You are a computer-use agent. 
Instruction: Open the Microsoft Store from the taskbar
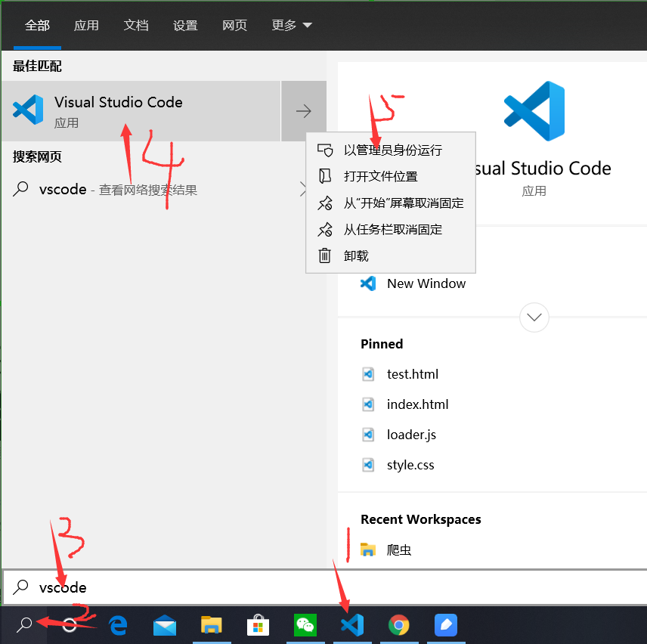[x=258, y=625]
